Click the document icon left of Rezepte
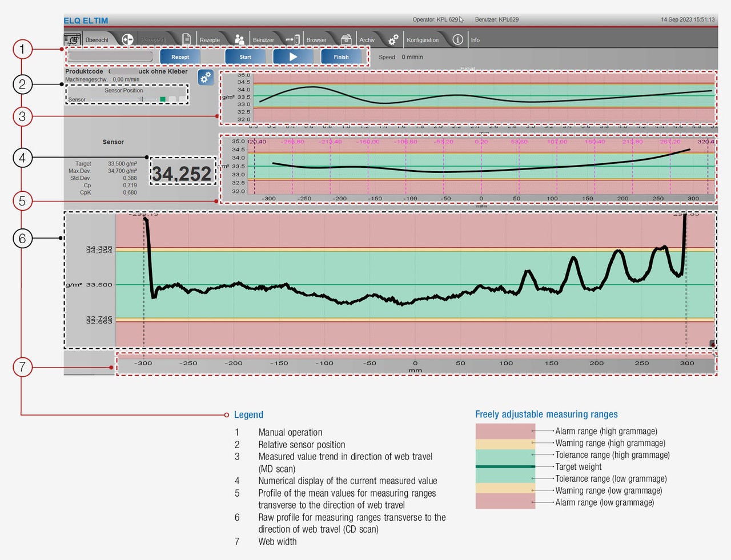The width and height of the screenshot is (731, 560). [186, 39]
